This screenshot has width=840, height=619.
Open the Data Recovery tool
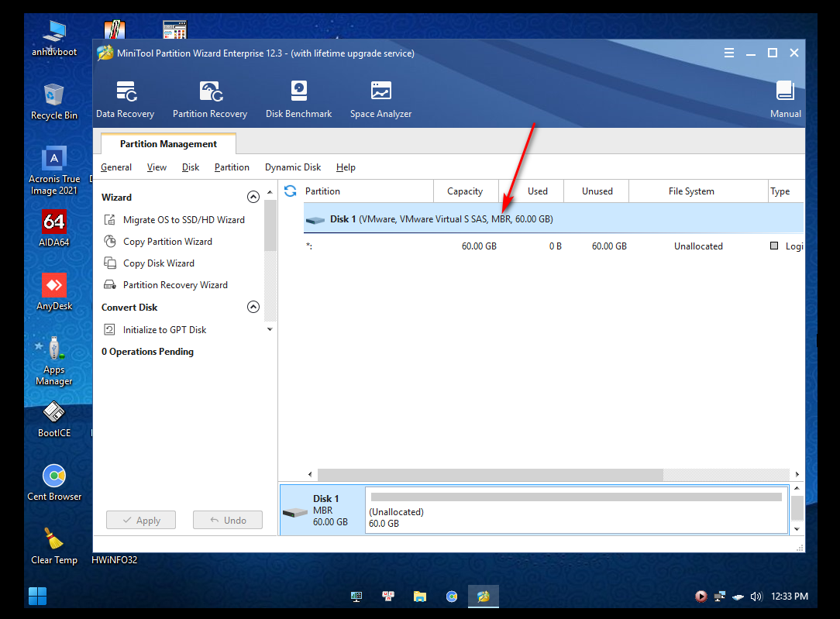tap(126, 100)
